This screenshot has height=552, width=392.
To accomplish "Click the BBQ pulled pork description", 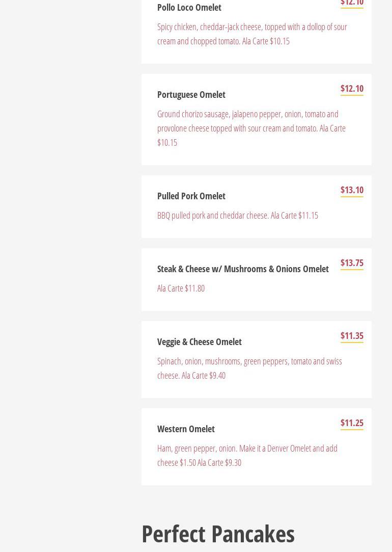I will (237, 216).
